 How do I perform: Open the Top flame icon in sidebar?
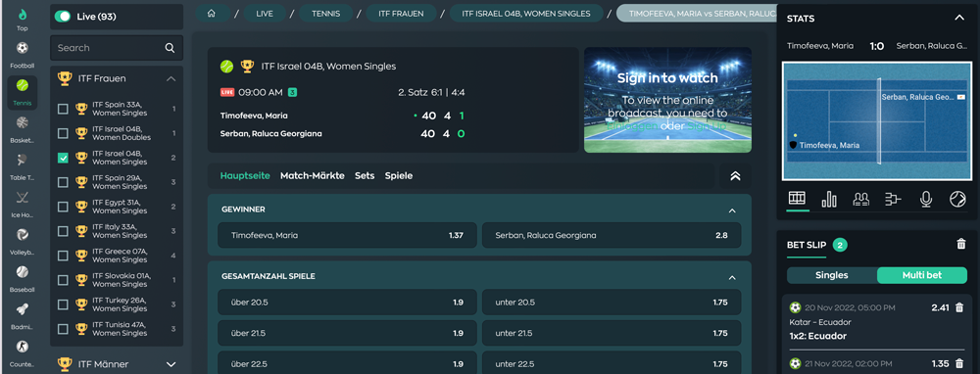[23, 15]
